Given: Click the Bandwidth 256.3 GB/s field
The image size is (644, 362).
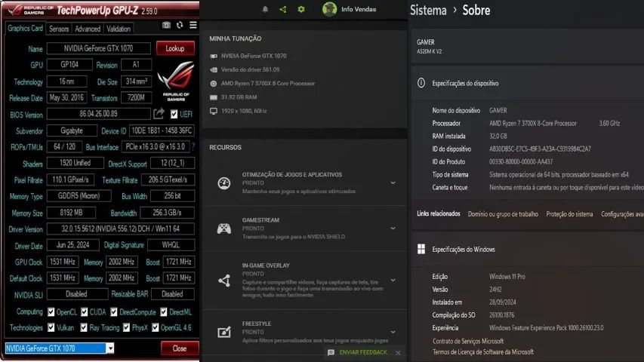Looking at the screenshot, I should point(167,213).
